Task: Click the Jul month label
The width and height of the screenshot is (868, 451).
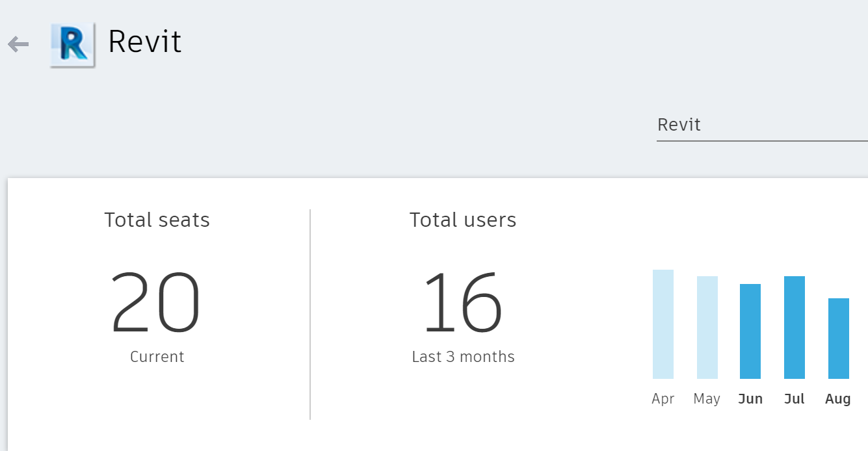Action: (x=795, y=399)
